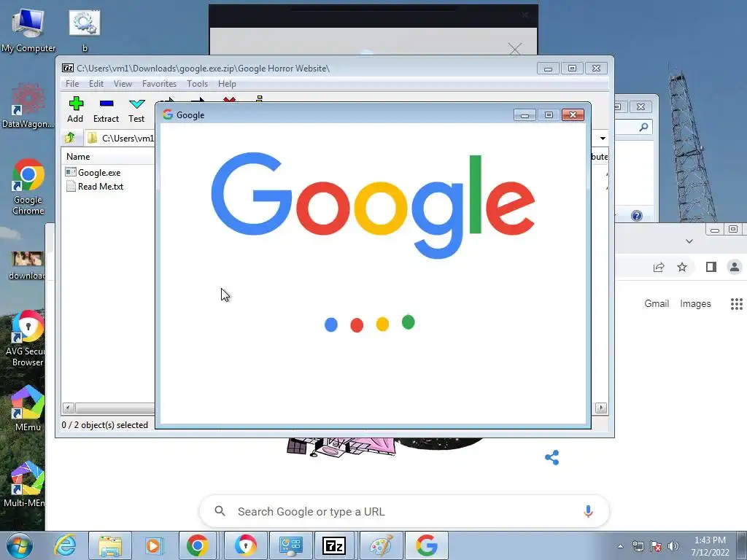Screen dimensions: 747x560
Task: Toggle Chrome's side panel icon
Action: tap(711, 267)
